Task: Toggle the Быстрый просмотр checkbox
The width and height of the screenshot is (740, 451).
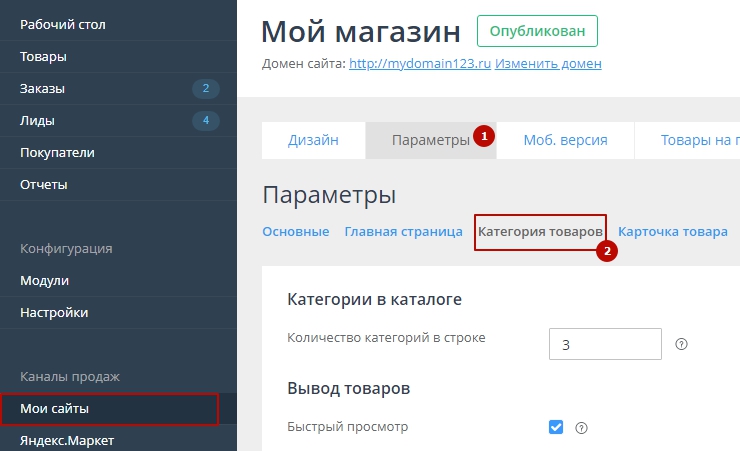Action: pos(556,428)
